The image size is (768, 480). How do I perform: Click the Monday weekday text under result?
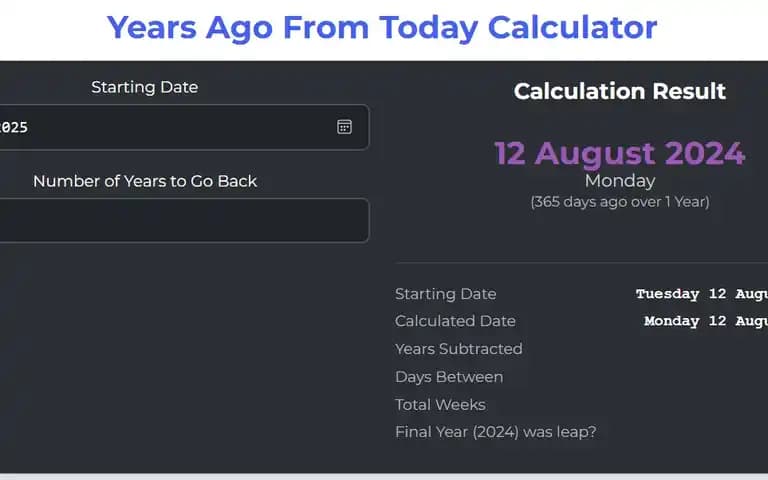(620, 181)
